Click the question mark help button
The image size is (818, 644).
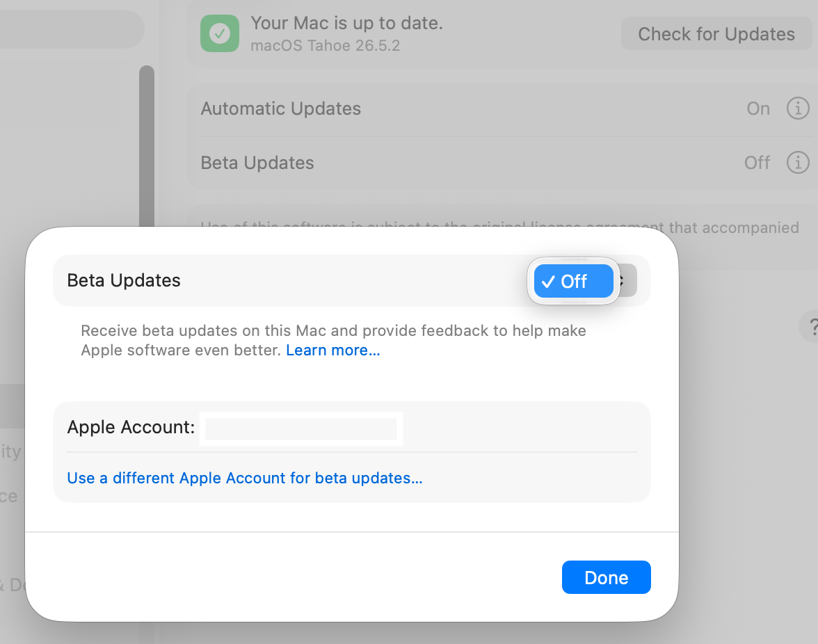pyautogui.click(x=811, y=327)
